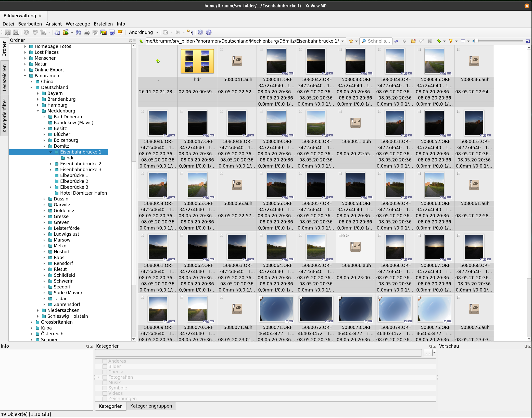Select the _5080060.ORF thumbnail
532x418 pixels.
(x=434, y=185)
